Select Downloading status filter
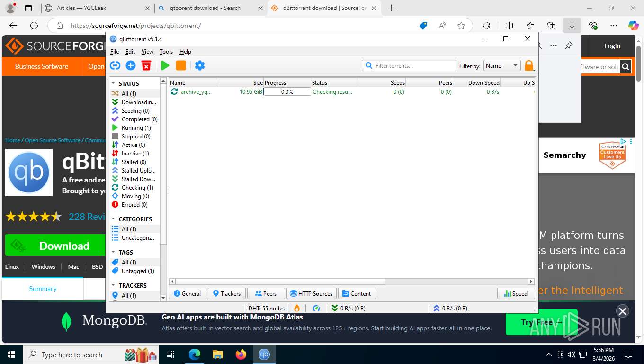The image size is (644, 364). (x=134, y=102)
